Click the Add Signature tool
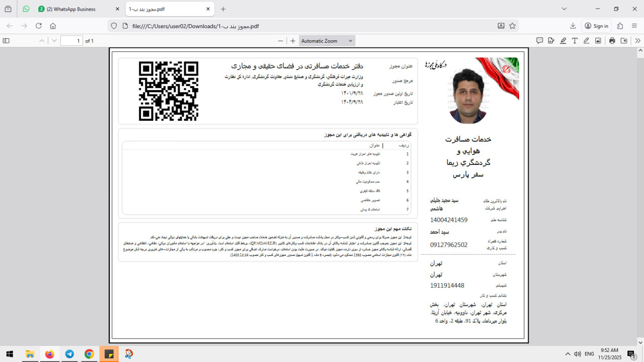 (x=551, y=41)
